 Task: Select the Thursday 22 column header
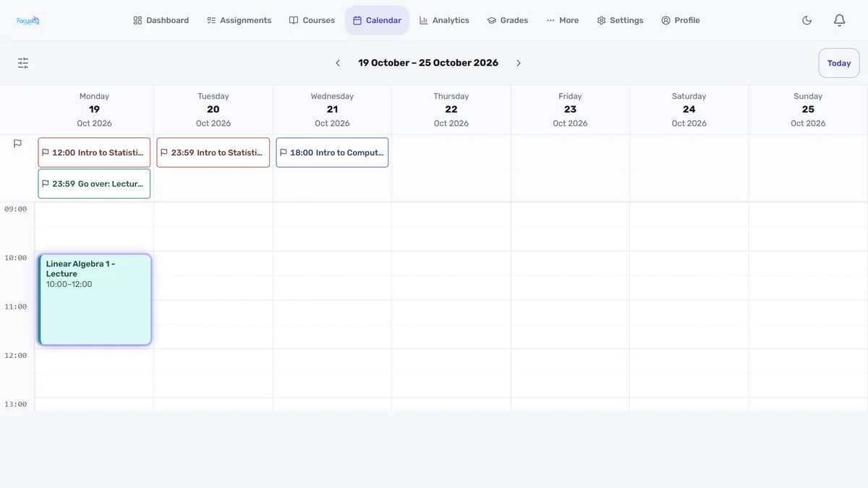tap(451, 110)
